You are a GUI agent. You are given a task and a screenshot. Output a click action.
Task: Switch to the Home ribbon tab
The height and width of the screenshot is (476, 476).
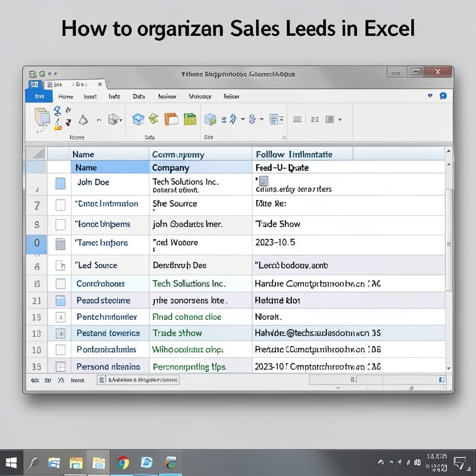66,97
